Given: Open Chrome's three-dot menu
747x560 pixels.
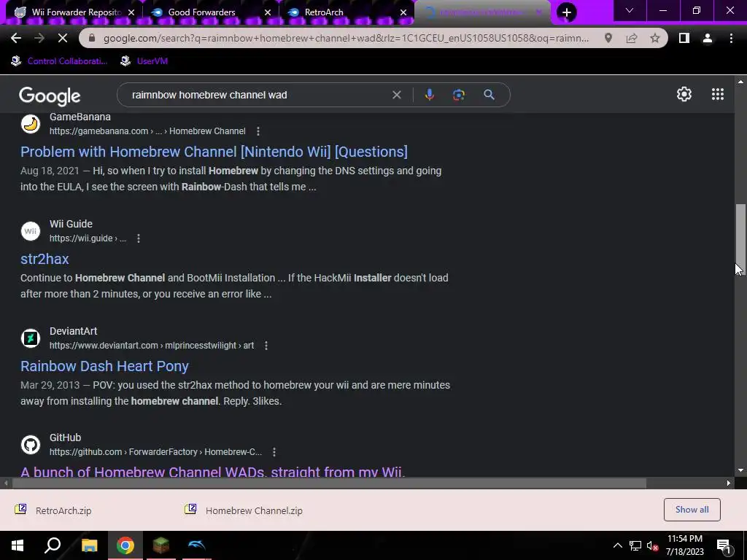Looking at the screenshot, I should (x=731, y=38).
